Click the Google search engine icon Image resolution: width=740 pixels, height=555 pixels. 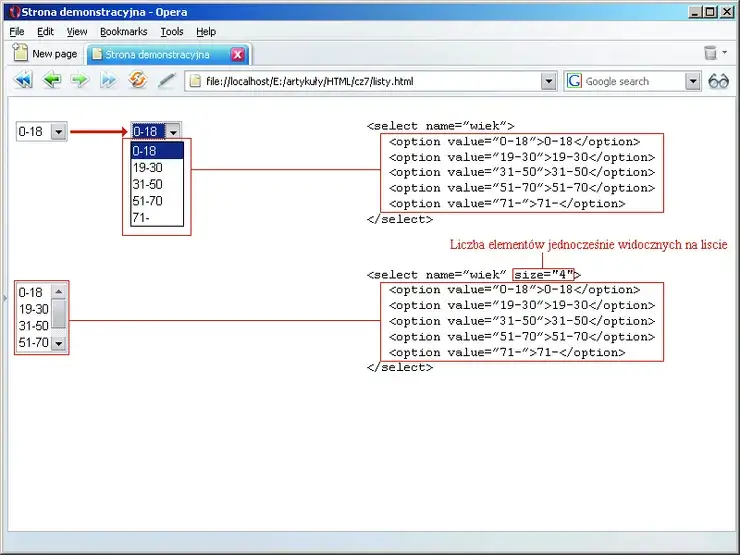[x=574, y=81]
